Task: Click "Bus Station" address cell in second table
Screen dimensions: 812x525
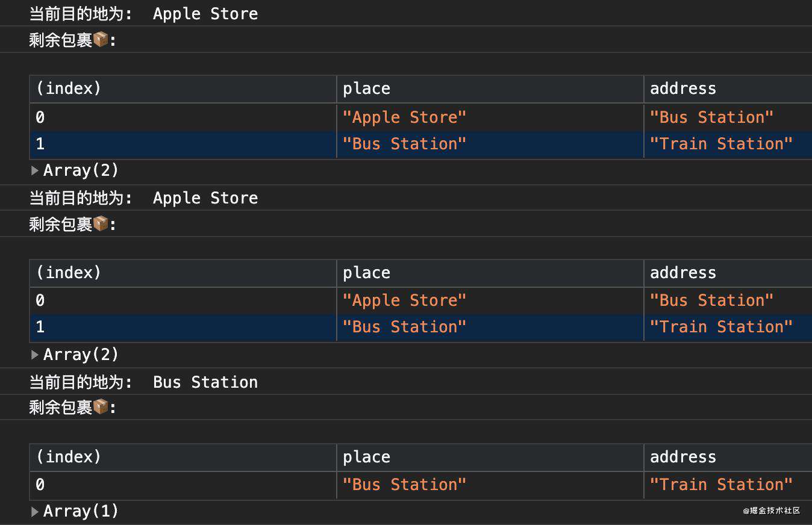Action: pyautogui.click(x=728, y=300)
